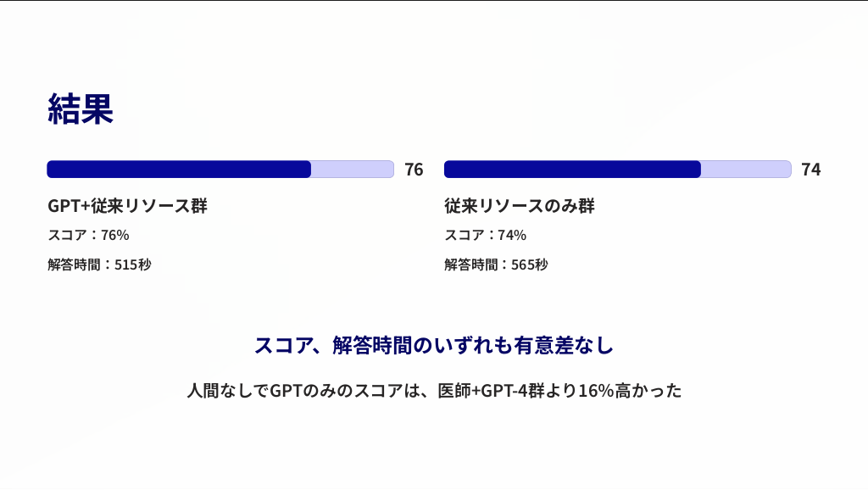Select the number 76 beside the left bar
This screenshot has height=490, width=868.
click(414, 170)
